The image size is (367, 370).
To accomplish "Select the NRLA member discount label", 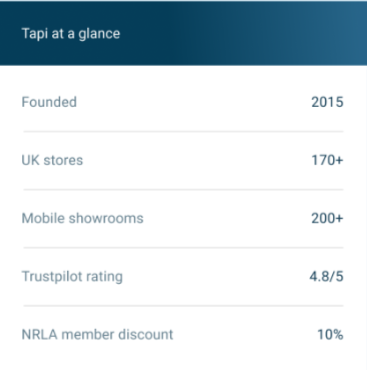I will coord(97,335).
